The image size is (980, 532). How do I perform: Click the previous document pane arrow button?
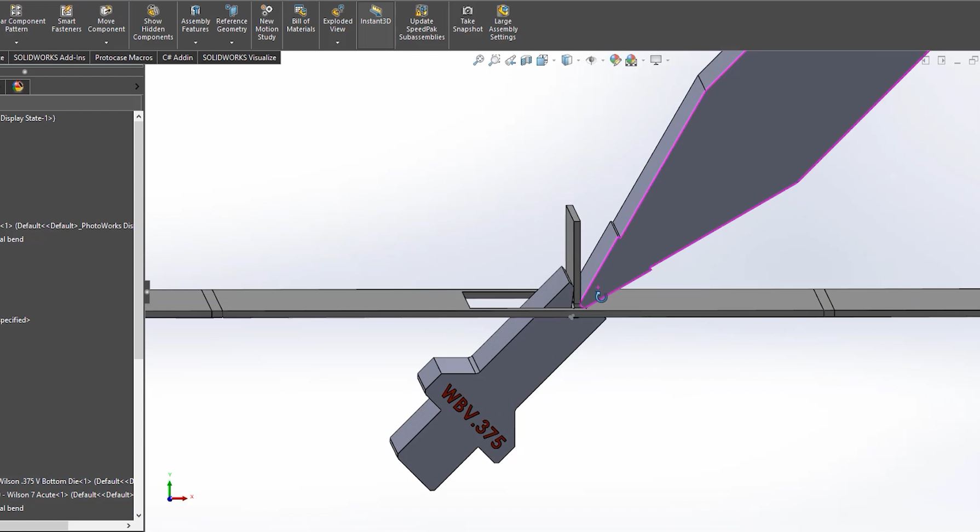click(926, 60)
